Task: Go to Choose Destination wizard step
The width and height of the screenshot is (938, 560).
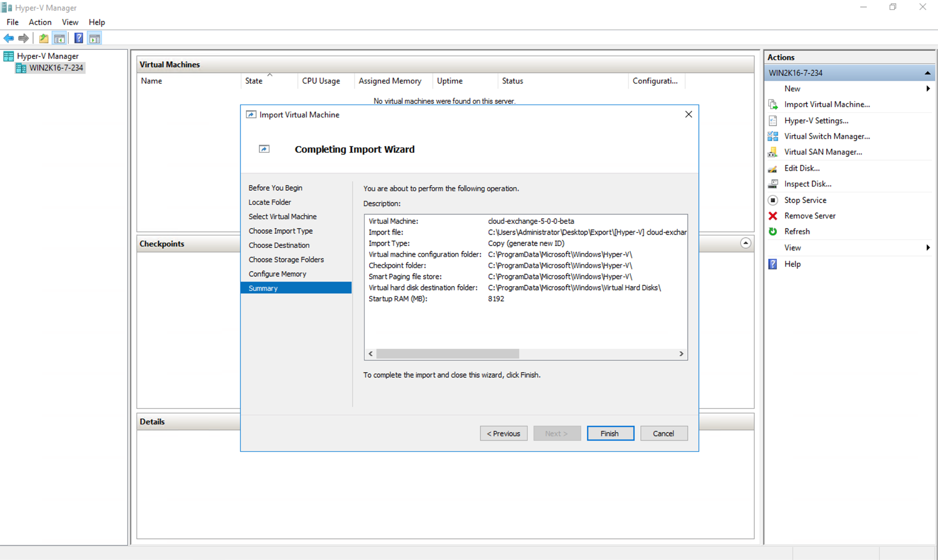Action: pos(279,245)
